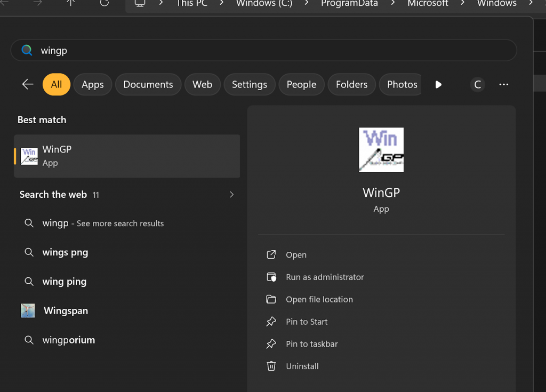Select the wings png web suggestion
Viewport: 546px width, 392px height.
[65, 252]
